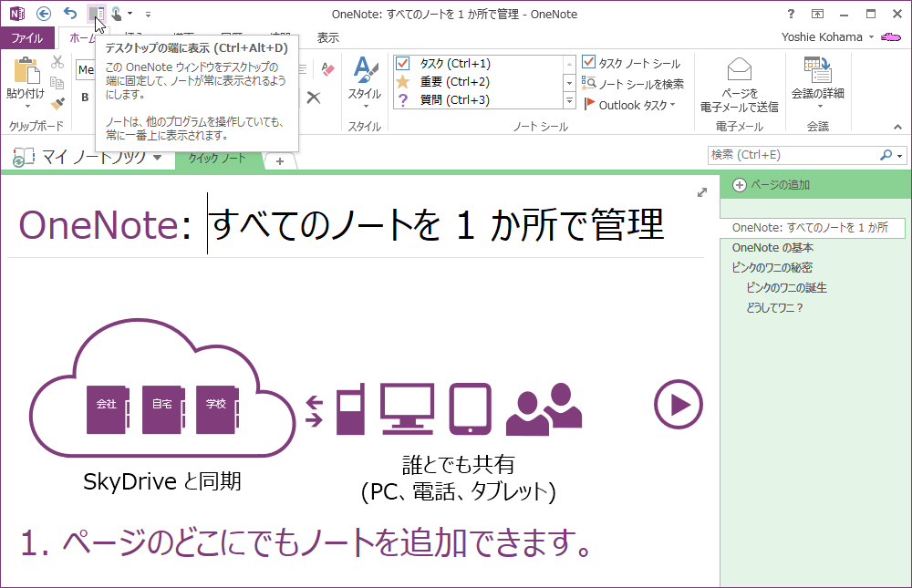Switch to the 表示 ribbon tab
This screenshot has width=912, height=588.
point(328,37)
